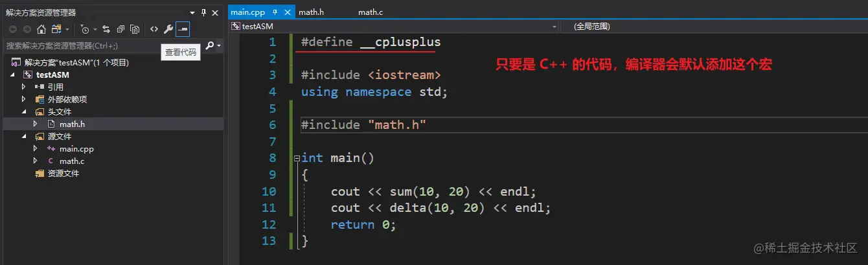The height and width of the screenshot is (265, 868).
Task: Click the 外部依赖项 folder icon
Action: pos(40,99)
